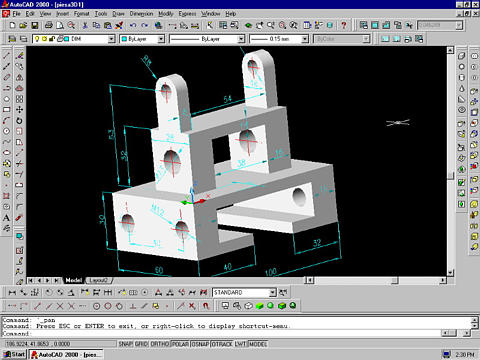Cut selection with scissors icon
Screen dimensions: 480x360
pos(85,25)
